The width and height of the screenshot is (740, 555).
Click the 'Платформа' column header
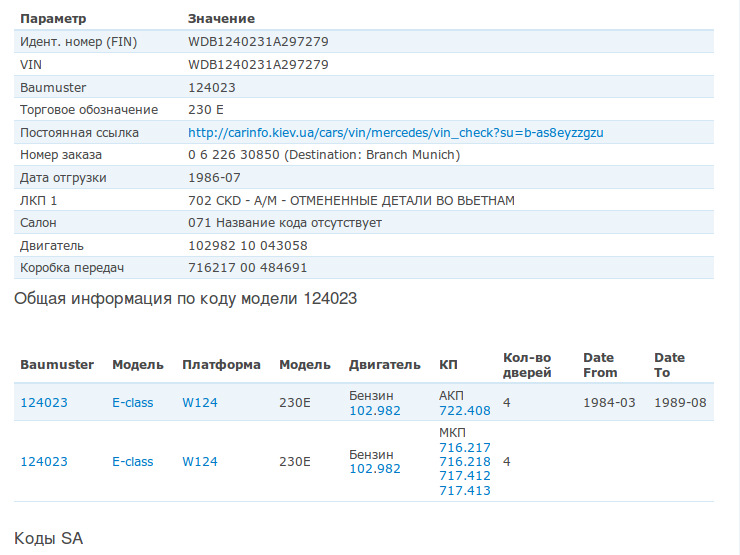coord(221,365)
